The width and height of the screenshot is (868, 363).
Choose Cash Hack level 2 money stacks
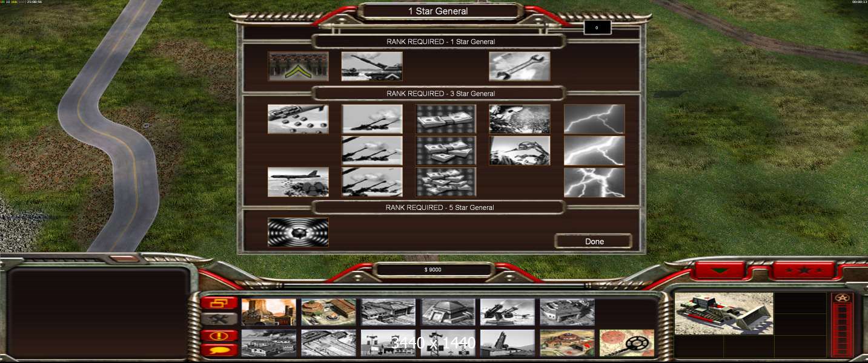coord(446,151)
